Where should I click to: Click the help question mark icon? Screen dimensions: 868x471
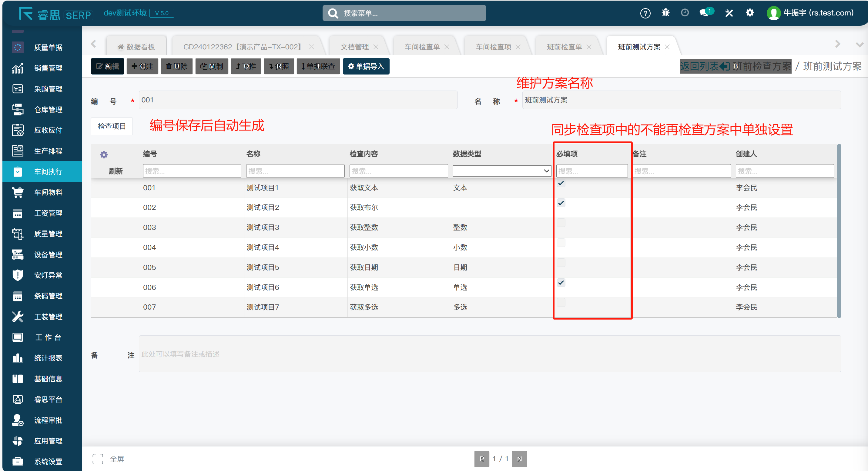click(x=645, y=13)
